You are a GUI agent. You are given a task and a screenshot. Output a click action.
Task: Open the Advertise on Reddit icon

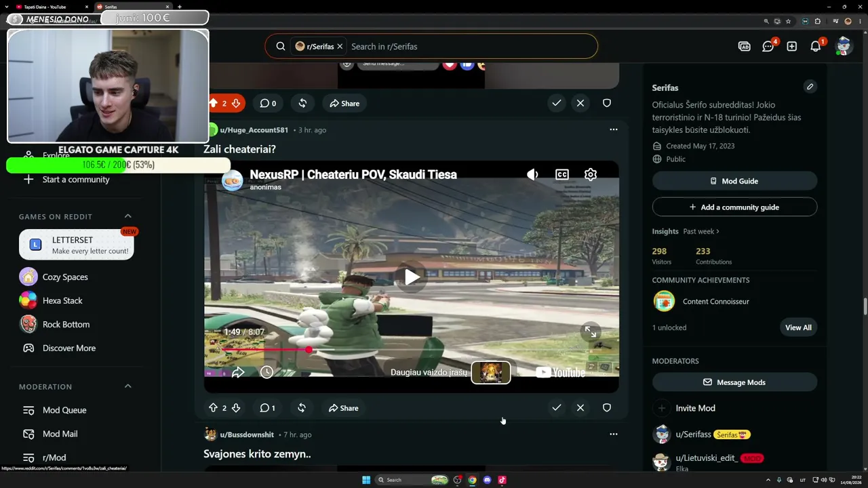(745, 46)
